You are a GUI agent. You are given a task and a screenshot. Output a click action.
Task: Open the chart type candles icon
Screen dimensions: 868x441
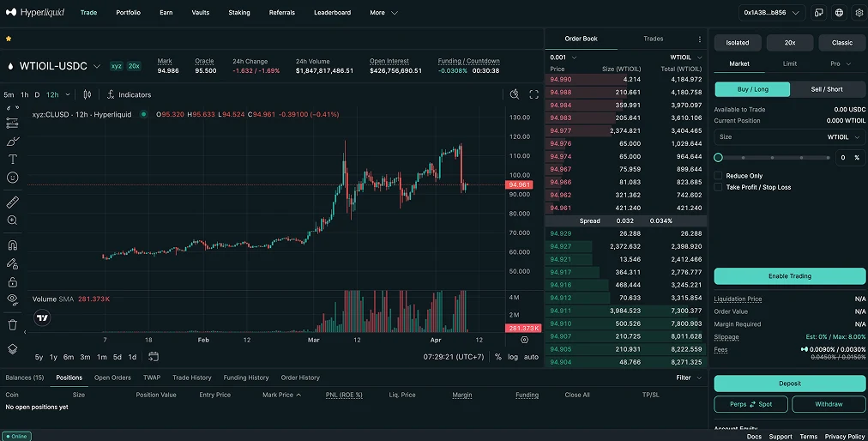point(87,94)
